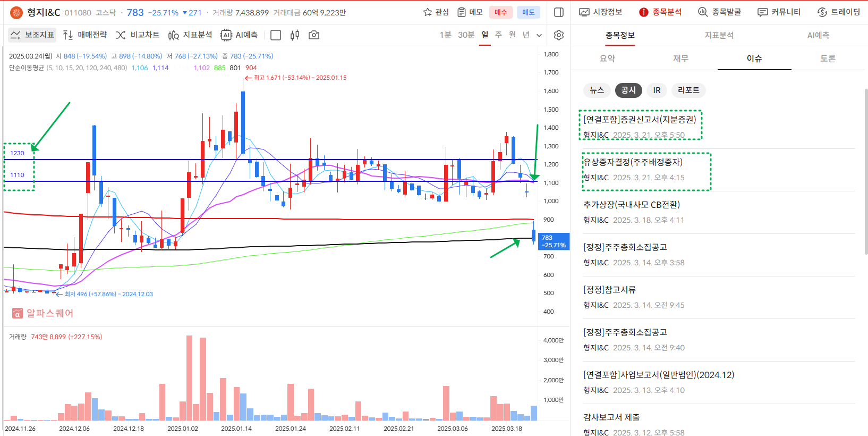Screen dimensions: 868x436
Task: Open 보조지표 auxiliary indicators
Action: [x=32, y=35]
